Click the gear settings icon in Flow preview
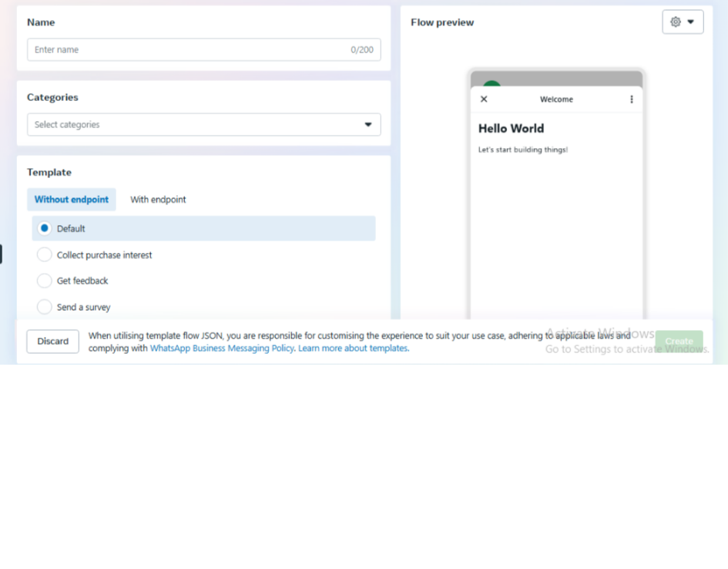This screenshot has height=569, width=728. [676, 22]
